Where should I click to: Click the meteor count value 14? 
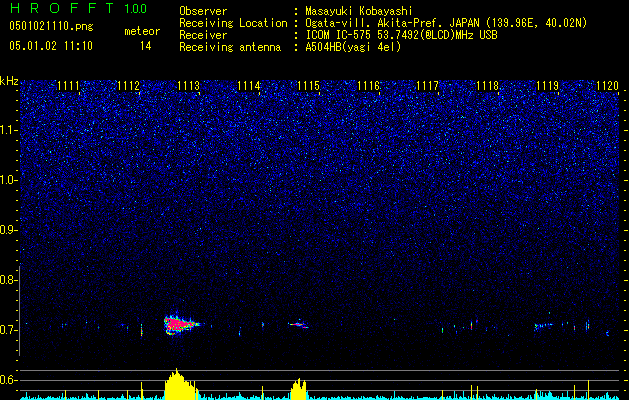point(145,46)
